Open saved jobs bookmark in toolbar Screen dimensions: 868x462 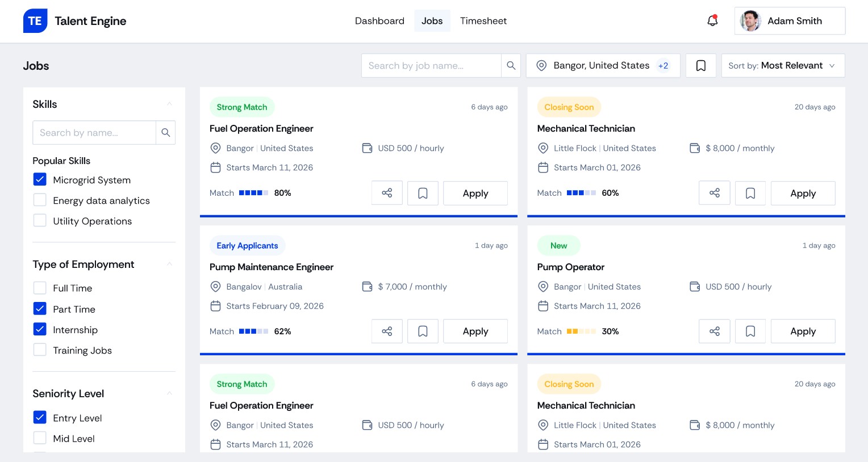point(701,66)
